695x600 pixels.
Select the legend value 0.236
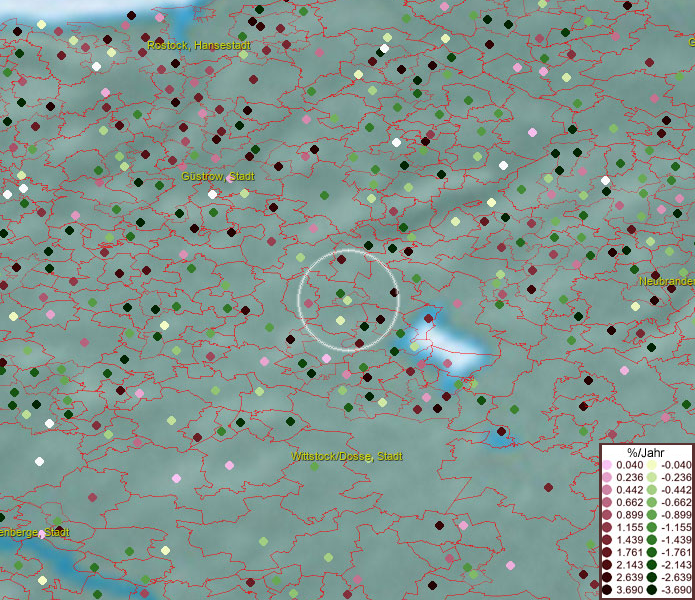(x=629, y=477)
